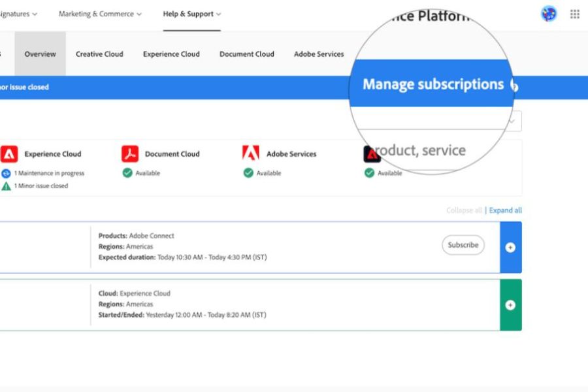Click the 'Cloud: Experience Cloud' text
The image size is (588, 392).
134,293
